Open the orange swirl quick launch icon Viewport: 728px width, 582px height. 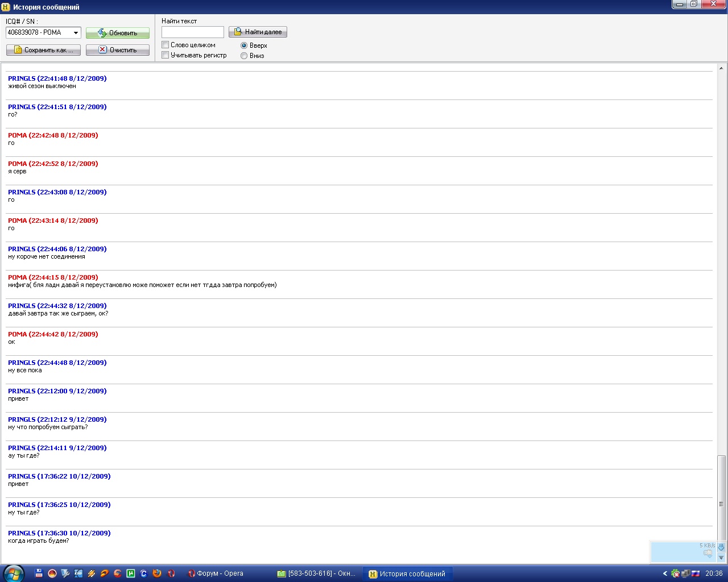tap(105, 573)
